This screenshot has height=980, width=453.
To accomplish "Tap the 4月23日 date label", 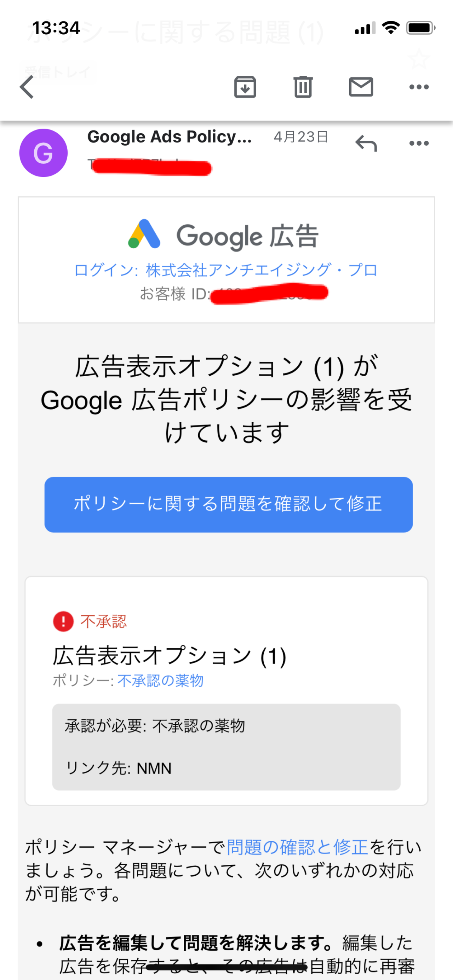I will tap(301, 137).
